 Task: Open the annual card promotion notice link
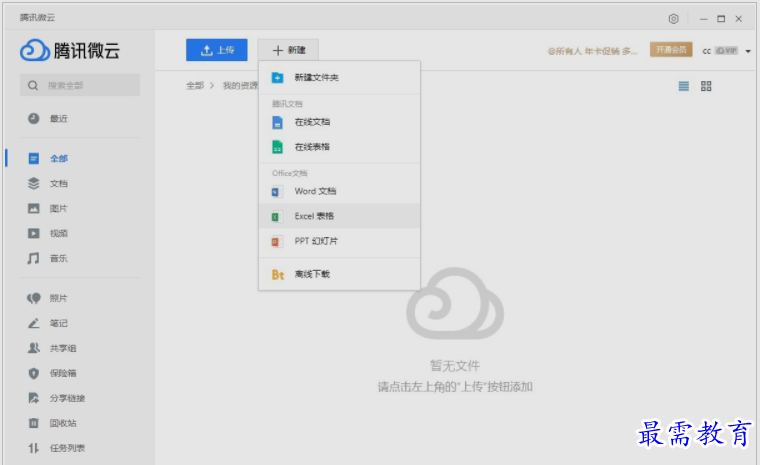click(592, 51)
